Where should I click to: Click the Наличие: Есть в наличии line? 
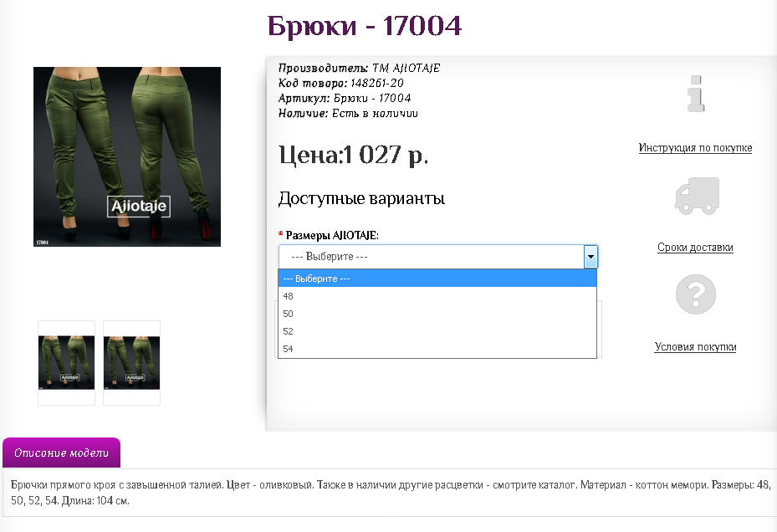[x=348, y=114]
